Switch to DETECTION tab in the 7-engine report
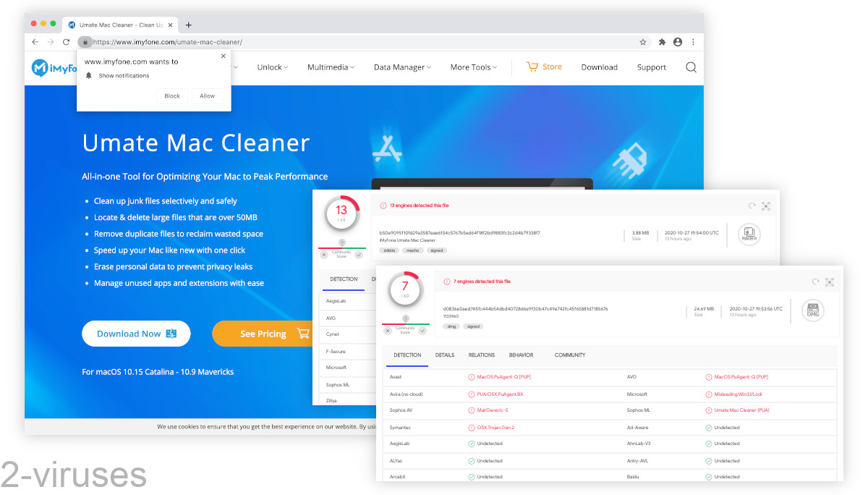868x495 pixels. click(407, 355)
